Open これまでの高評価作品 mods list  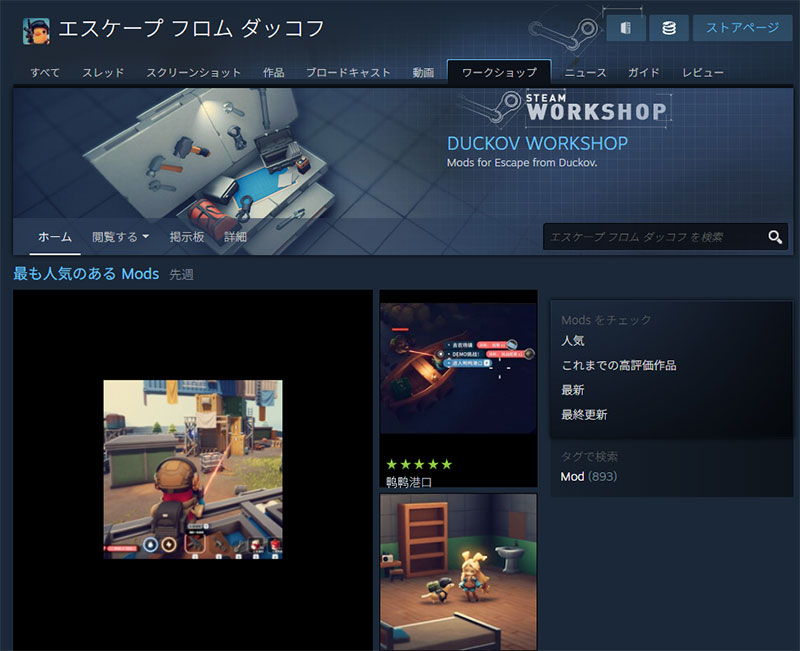(x=619, y=365)
